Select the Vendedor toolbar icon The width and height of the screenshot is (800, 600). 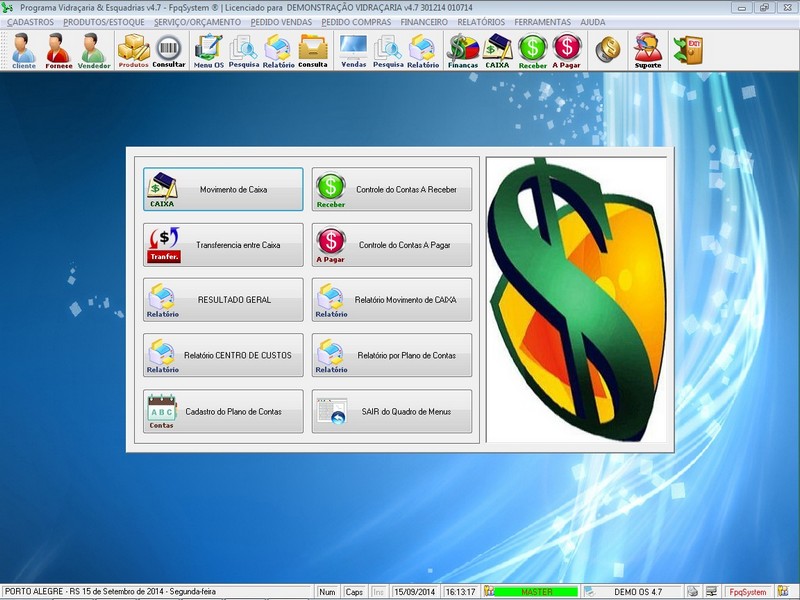pyautogui.click(x=94, y=49)
